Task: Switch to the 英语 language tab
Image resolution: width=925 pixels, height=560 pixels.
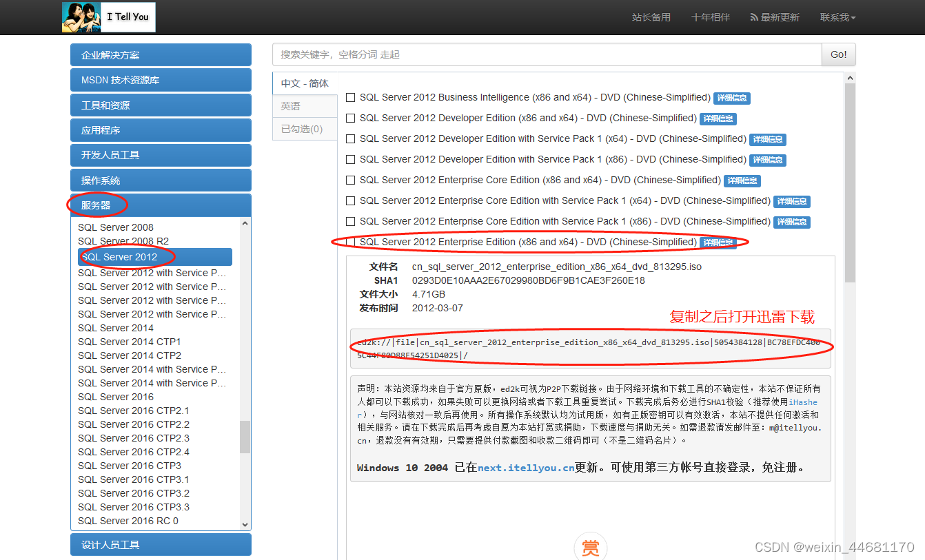Action: coord(305,106)
